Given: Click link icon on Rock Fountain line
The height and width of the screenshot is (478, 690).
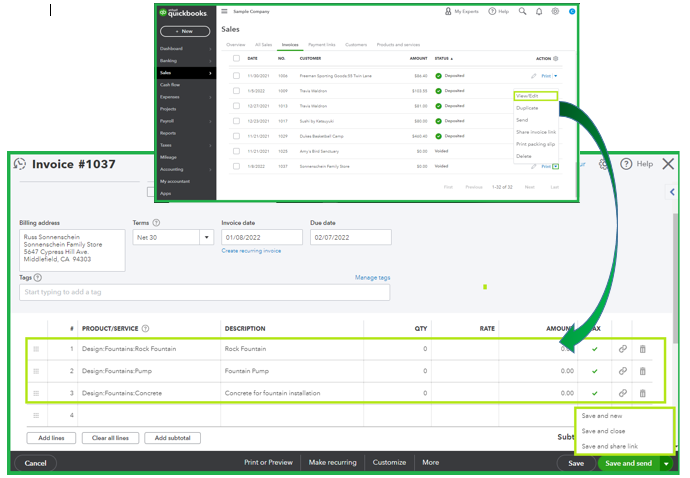Looking at the screenshot, I should click(623, 349).
